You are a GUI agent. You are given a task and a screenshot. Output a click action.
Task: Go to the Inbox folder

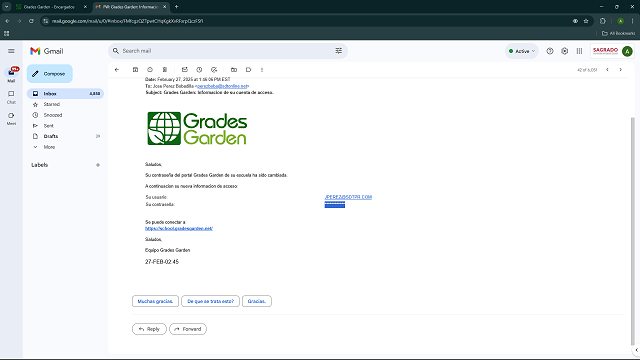tap(65, 93)
